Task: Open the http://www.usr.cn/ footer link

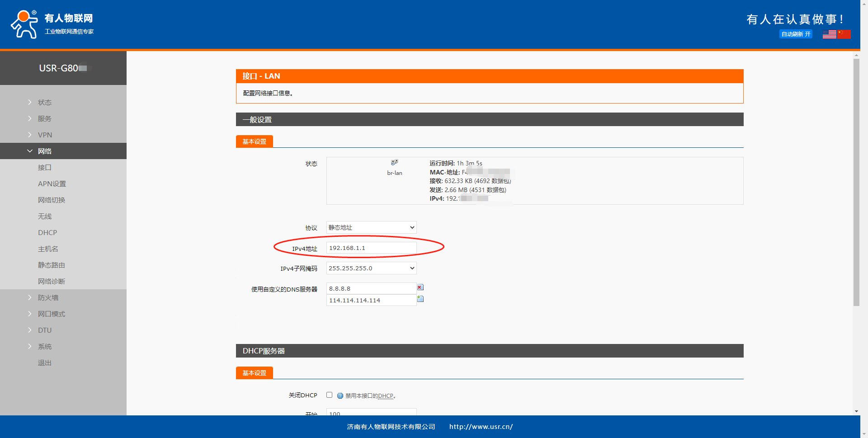Action: click(481, 427)
